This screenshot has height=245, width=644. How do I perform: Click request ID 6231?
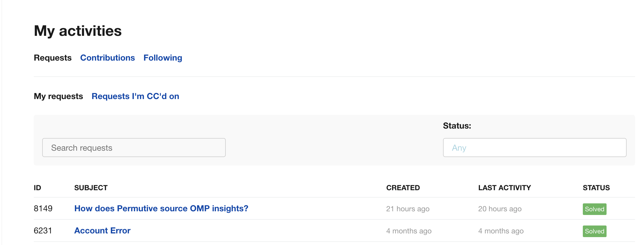tap(43, 231)
